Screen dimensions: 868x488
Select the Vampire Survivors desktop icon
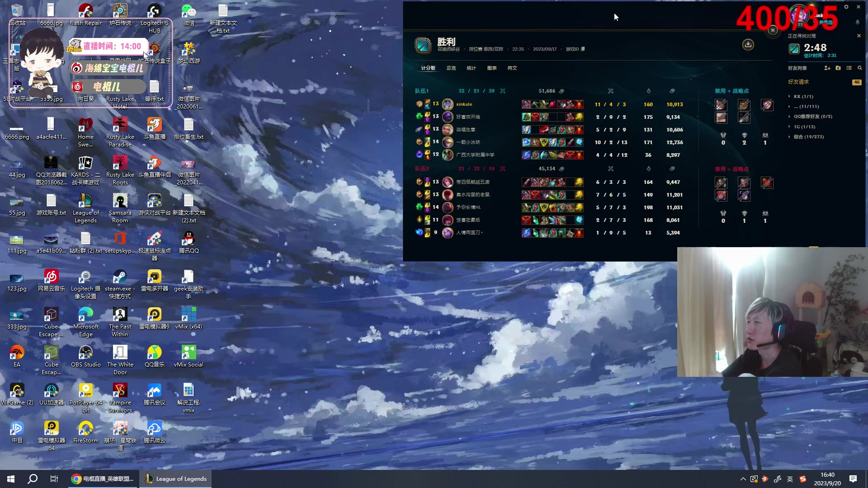tap(120, 398)
